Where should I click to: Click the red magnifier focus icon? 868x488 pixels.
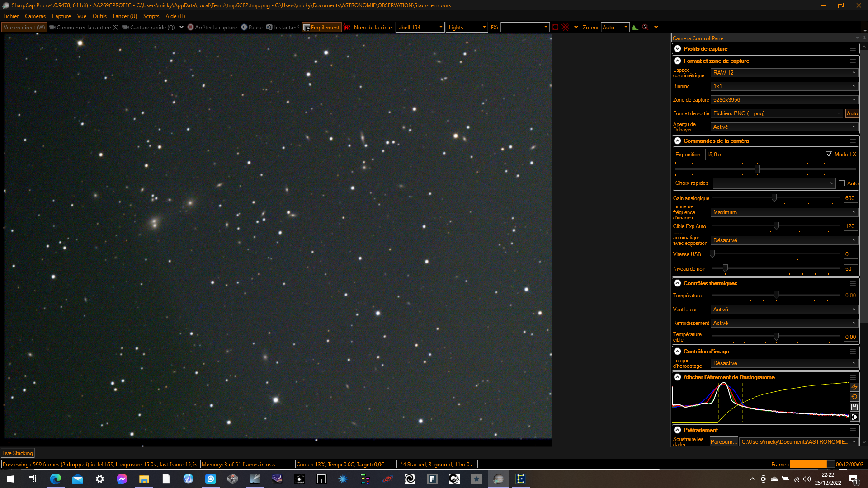coord(645,28)
